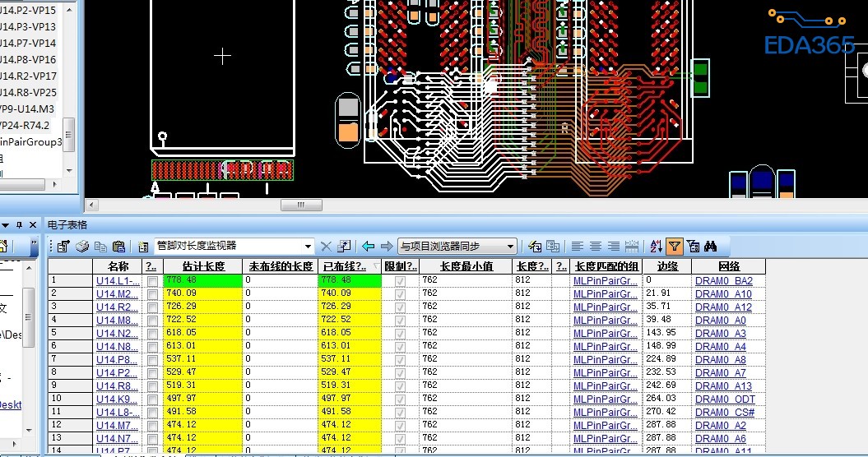The image size is (868, 457).
Task: Click the binoculars find icon
Action: click(711, 247)
